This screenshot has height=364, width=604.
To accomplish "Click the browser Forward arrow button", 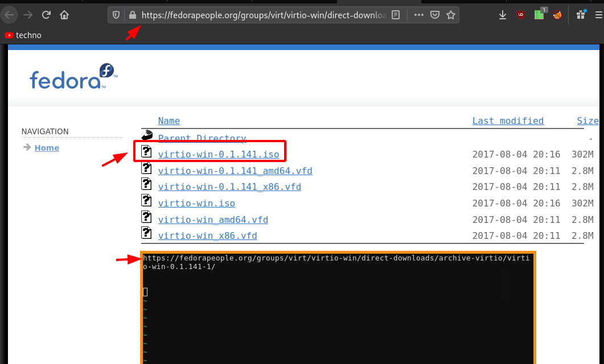I will pos(28,15).
